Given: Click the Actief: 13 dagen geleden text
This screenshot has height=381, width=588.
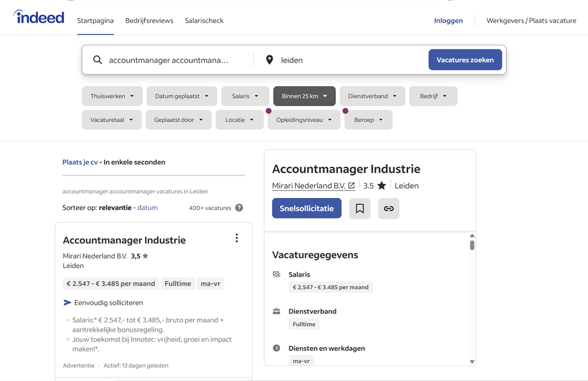Looking at the screenshot, I should pos(136,366).
